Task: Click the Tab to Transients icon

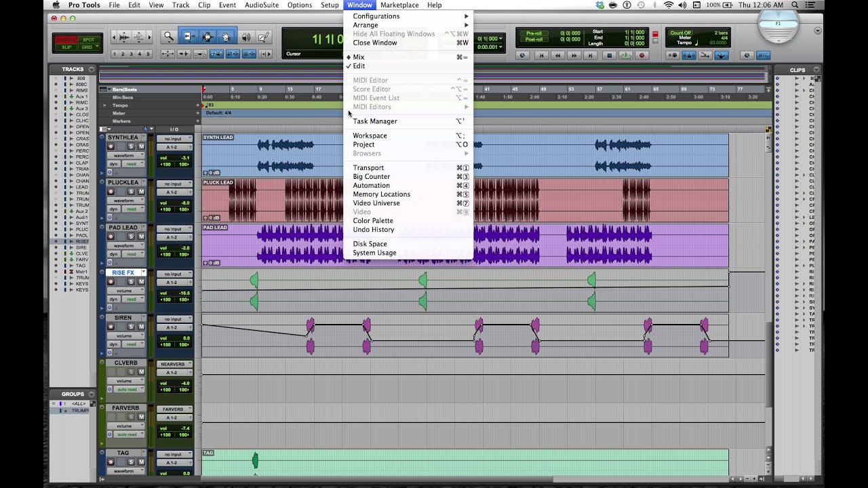Action: tap(184, 54)
